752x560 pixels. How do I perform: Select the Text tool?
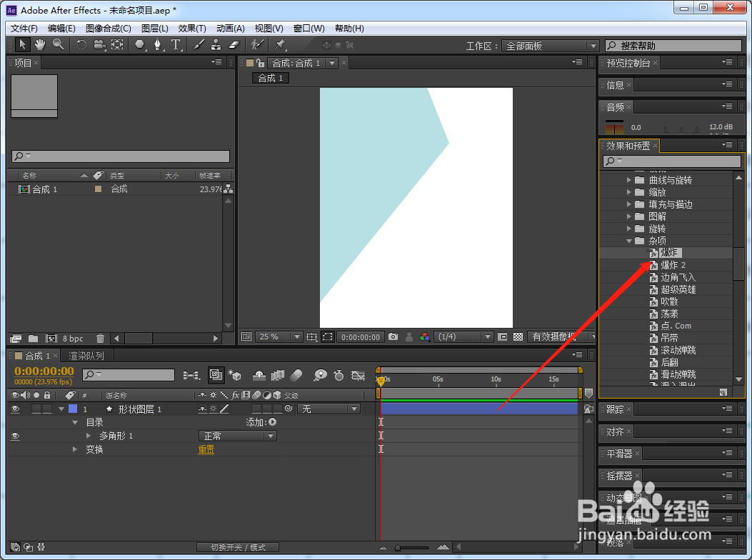click(176, 45)
